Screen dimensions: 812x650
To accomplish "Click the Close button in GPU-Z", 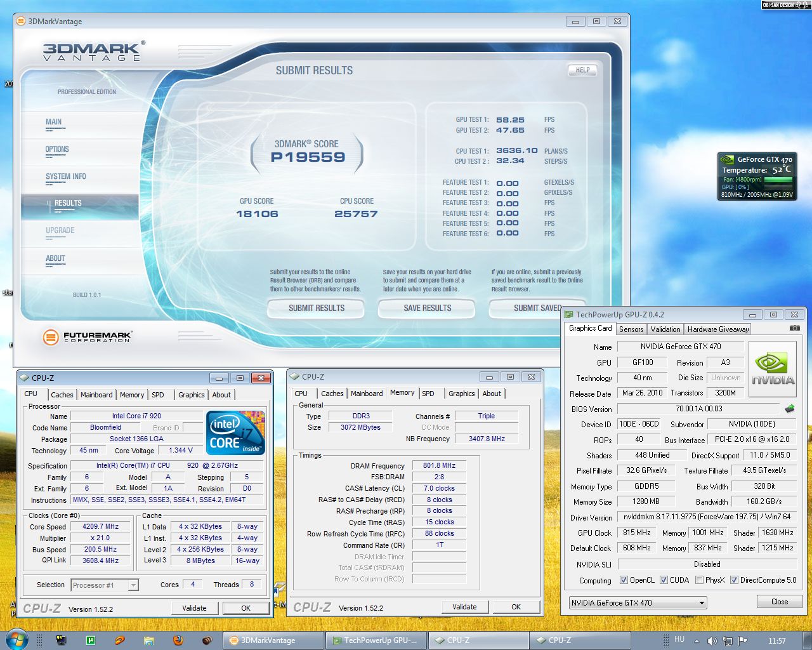I will point(780,602).
